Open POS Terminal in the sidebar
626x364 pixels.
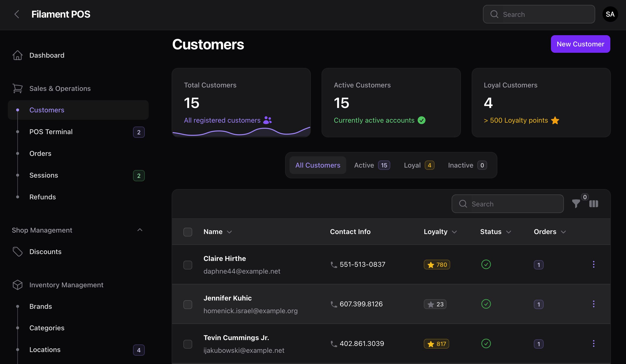coord(51,132)
